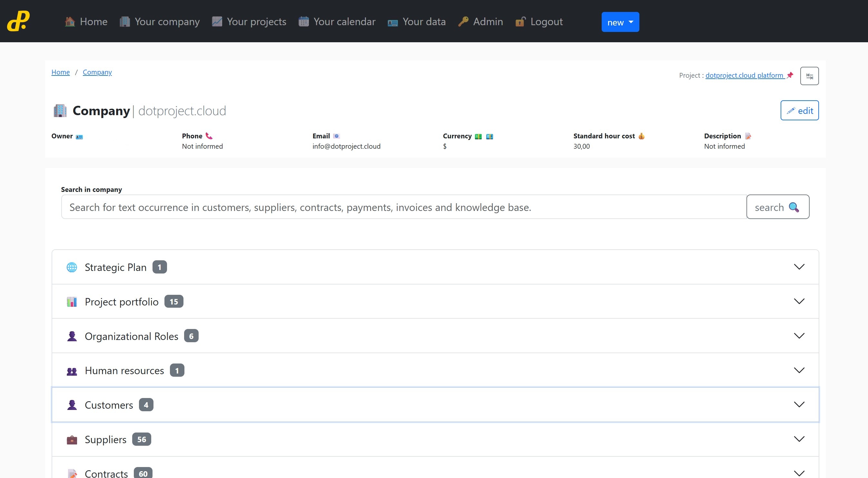Click the red pin next to project name
The height and width of the screenshot is (478, 868).
pos(790,75)
